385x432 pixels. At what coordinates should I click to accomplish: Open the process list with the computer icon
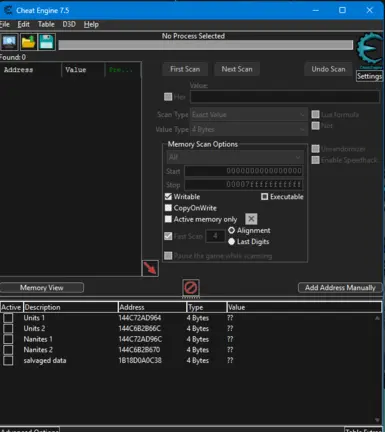coord(9,42)
